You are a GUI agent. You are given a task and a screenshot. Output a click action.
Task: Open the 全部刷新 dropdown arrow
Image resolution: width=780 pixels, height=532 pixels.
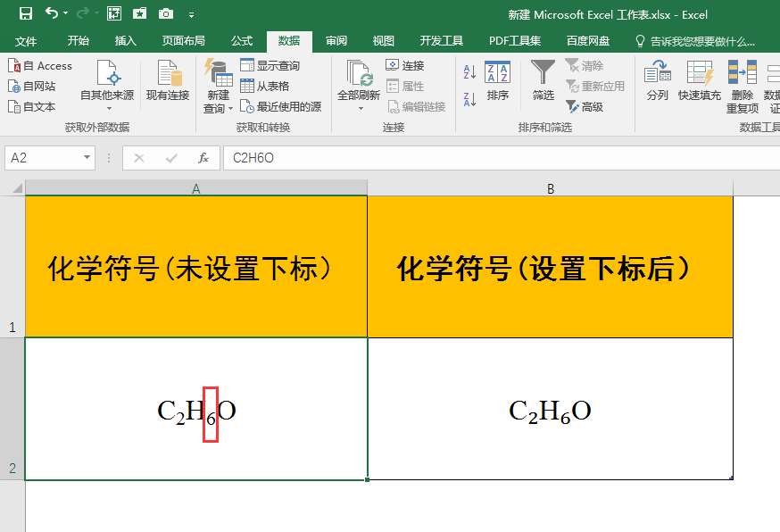(361, 109)
